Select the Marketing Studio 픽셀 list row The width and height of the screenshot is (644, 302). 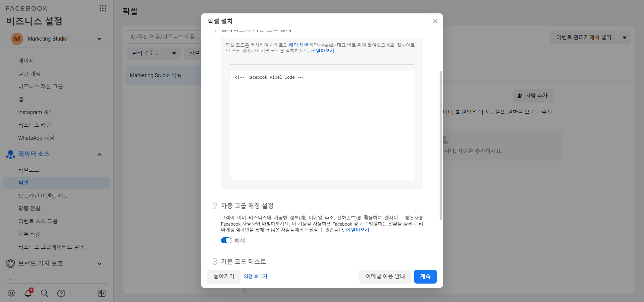pyautogui.click(x=163, y=75)
